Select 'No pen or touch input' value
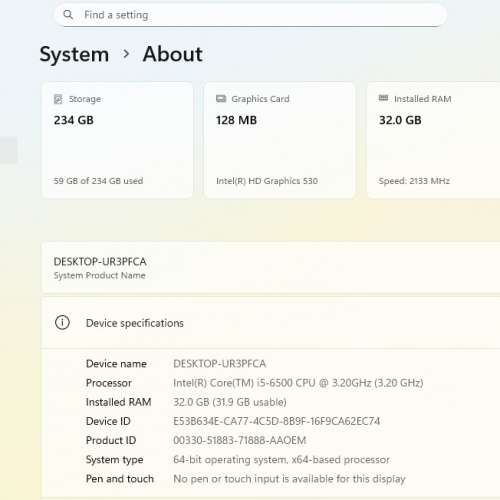500x500 pixels. tap(289, 479)
